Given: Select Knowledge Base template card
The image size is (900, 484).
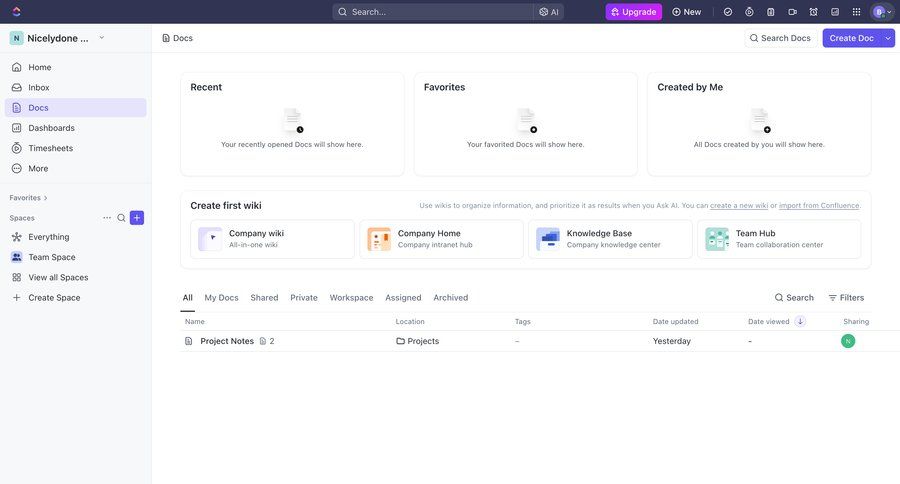Looking at the screenshot, I should [610, 239].
